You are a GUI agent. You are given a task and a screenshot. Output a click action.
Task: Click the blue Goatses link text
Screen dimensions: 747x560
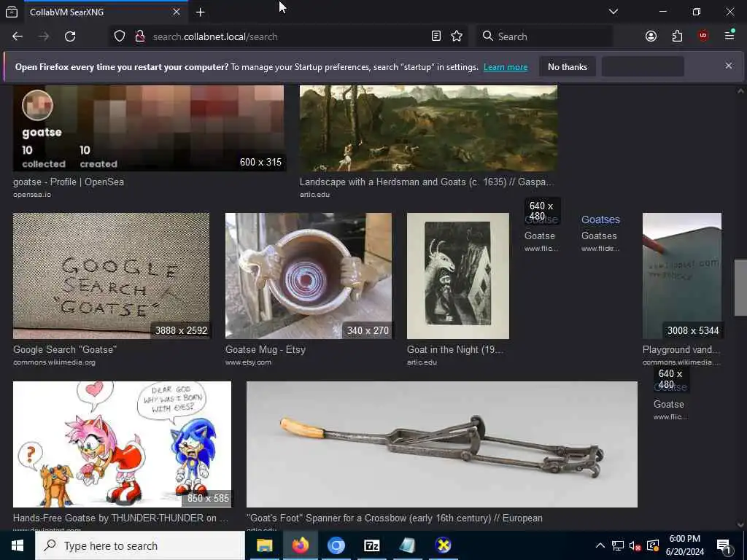pos(600,219)
